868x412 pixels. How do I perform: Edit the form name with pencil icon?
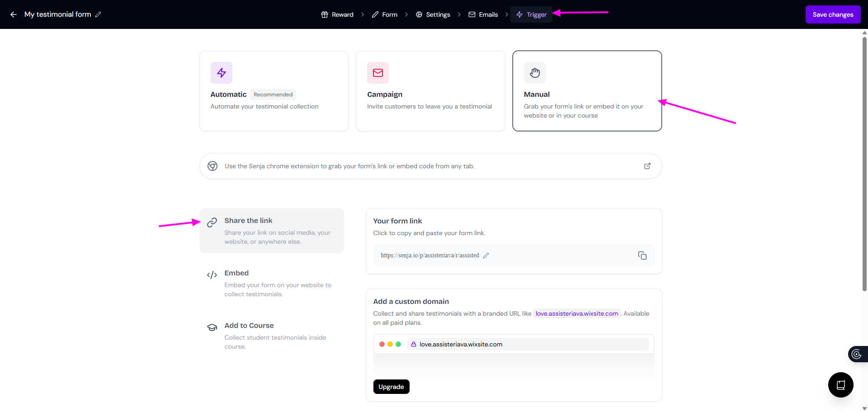pyautogui.click(x=98, y=14)
